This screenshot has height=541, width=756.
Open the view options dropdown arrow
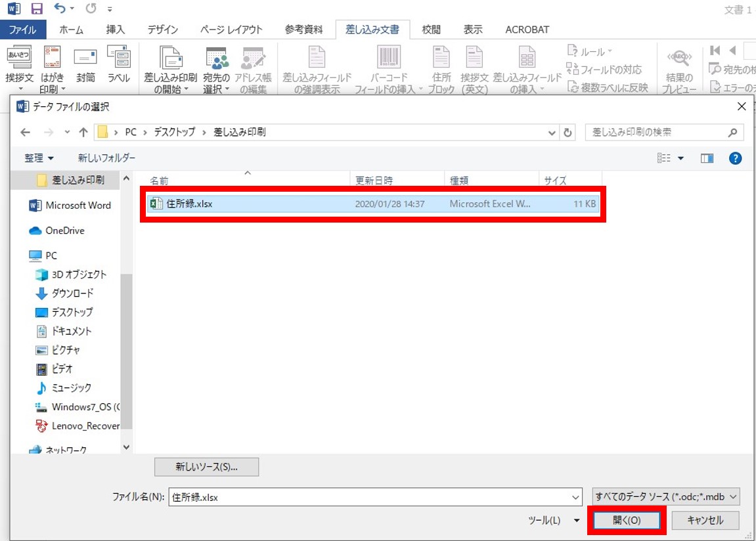[680, 158]
